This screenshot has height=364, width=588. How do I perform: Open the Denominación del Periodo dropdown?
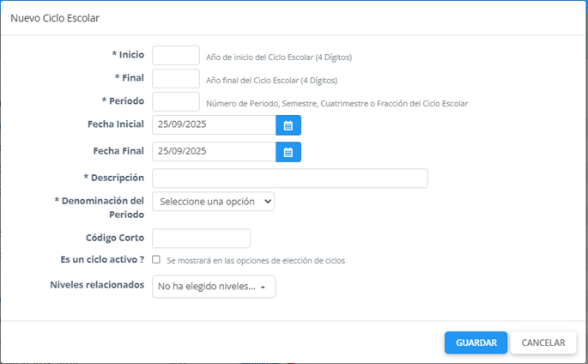pos(214,201)
